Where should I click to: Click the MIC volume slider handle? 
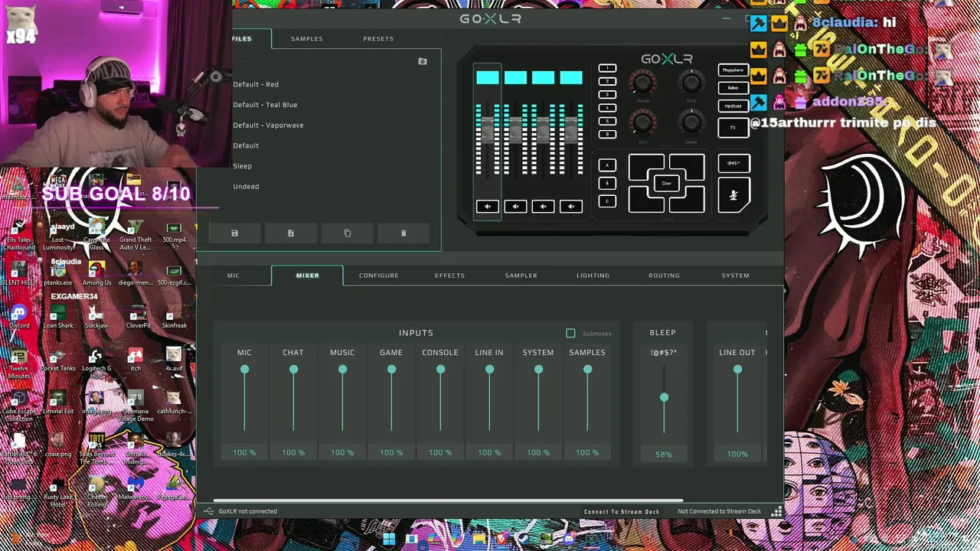[x=244, y=370]
